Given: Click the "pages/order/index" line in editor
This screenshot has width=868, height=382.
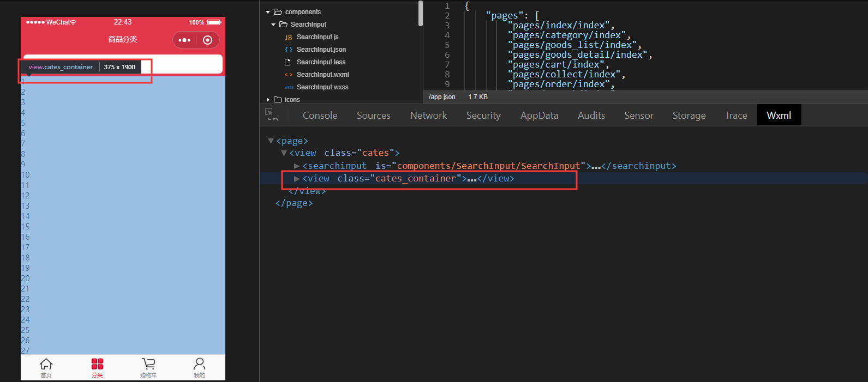Looking at the screenshot, I should pos(561,84).
